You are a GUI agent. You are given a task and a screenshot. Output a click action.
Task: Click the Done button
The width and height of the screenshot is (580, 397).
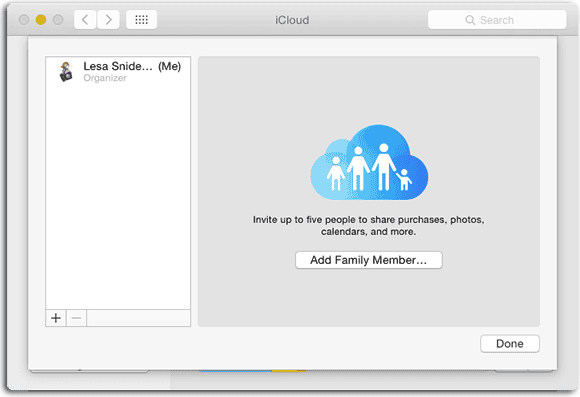(510, 344)
